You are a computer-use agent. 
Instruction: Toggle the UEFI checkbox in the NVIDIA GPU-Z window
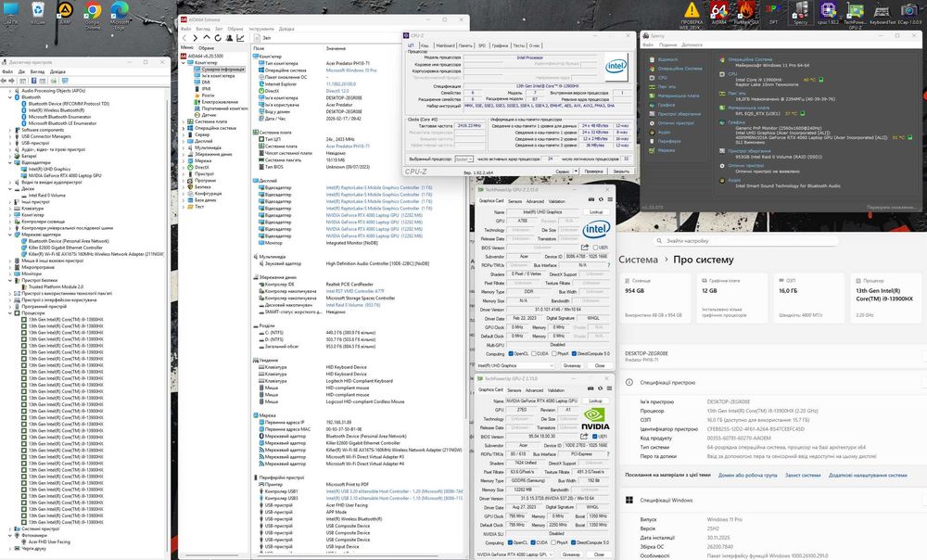[595, 437]
